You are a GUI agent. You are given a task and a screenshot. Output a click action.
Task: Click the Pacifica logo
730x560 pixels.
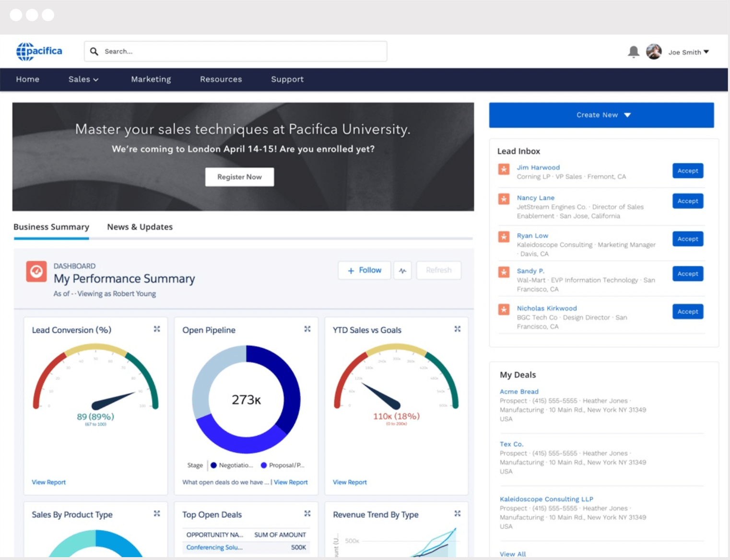pos(39,51)
